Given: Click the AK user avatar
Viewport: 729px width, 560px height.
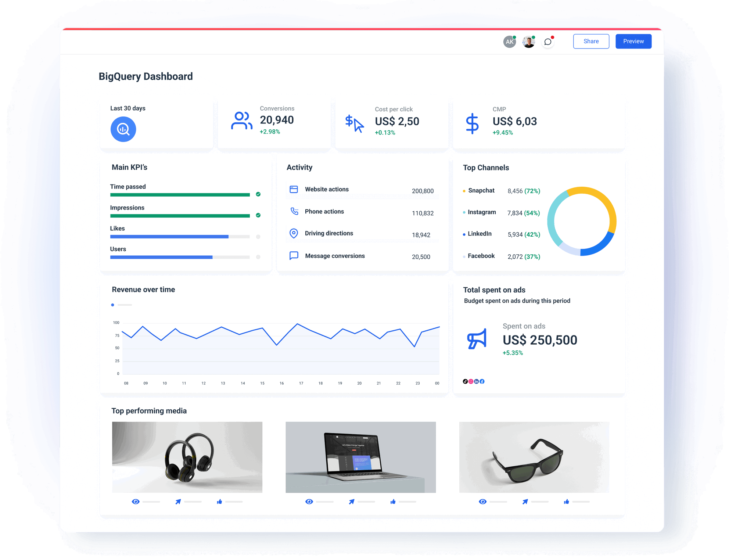Looking at the screenshot, I should [x=509, y=42].
